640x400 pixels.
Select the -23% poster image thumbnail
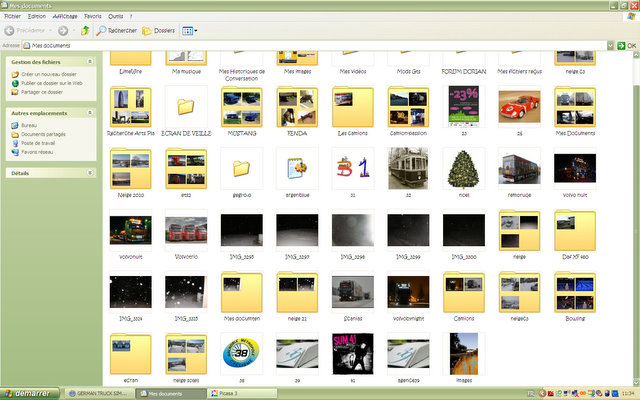pos(464,107)
